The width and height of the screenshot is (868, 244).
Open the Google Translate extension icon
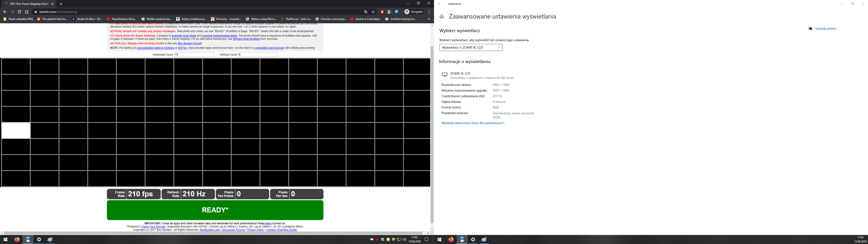389,12
